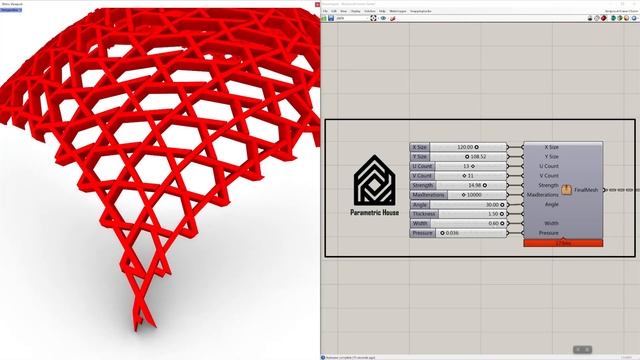Click the Preview mesh quality sphere icon
This screenshot has width=640, height=360.
pos(627,18)
